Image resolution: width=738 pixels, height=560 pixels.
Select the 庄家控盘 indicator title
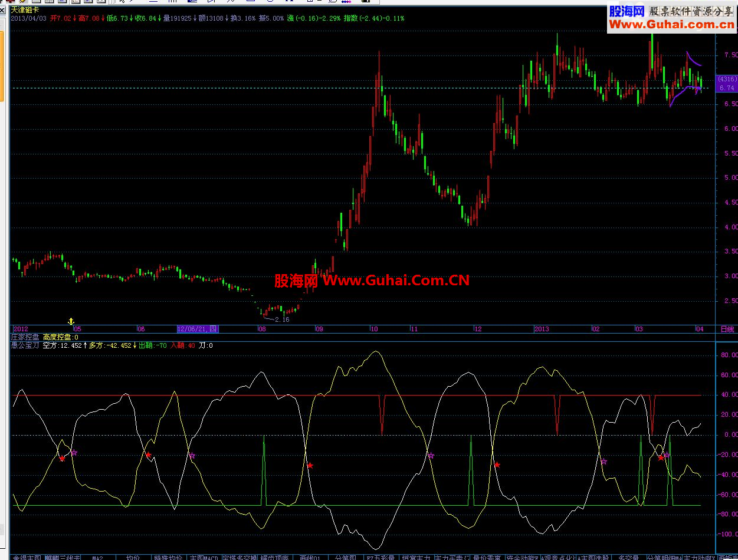(25, 337)
